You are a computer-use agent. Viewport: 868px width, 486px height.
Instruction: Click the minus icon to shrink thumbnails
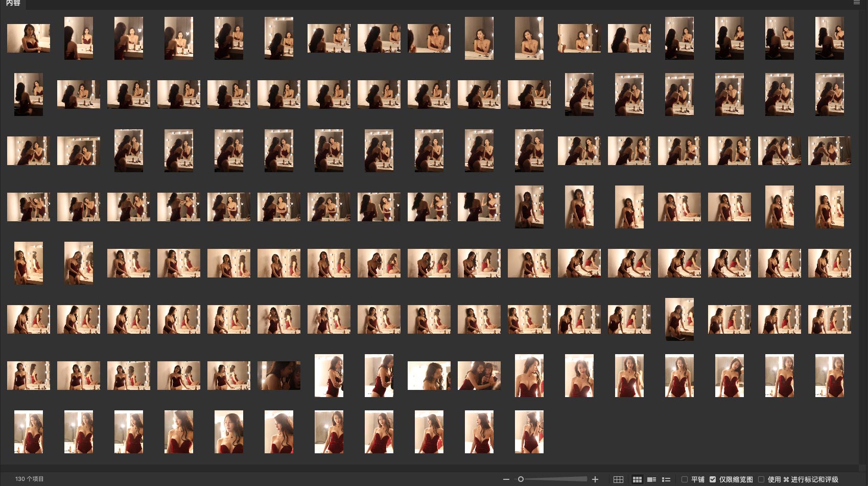tap(506, 479)
